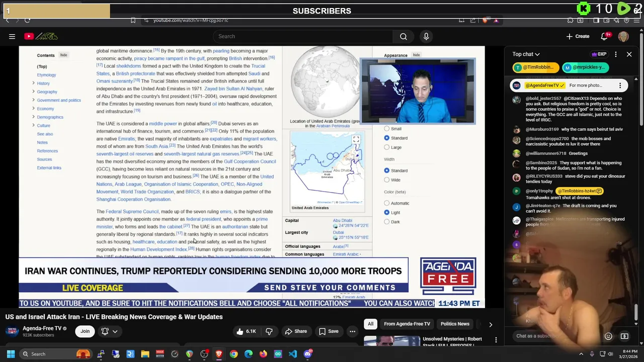Open Google Chrome from taskbar

coord(233,354)
